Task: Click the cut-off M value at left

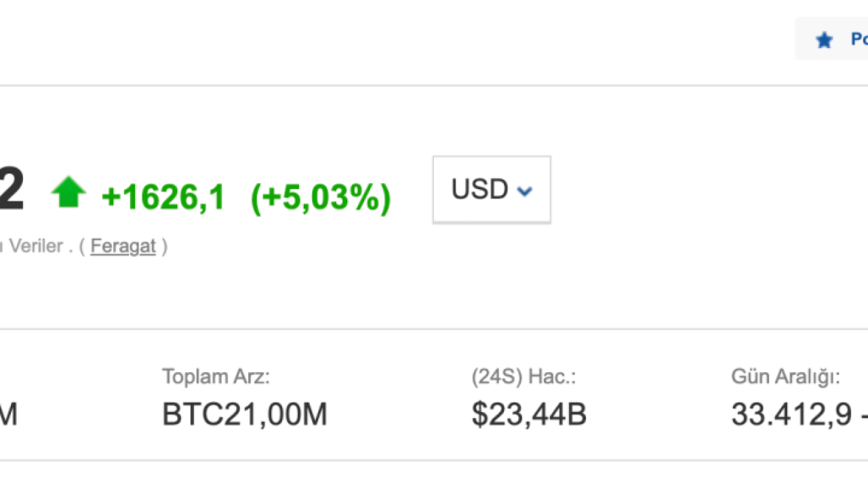Action: pos(7,415)
